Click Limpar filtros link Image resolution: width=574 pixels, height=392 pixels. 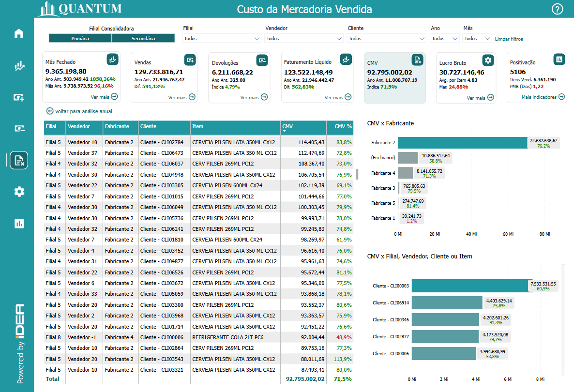(x=509, y=39)
